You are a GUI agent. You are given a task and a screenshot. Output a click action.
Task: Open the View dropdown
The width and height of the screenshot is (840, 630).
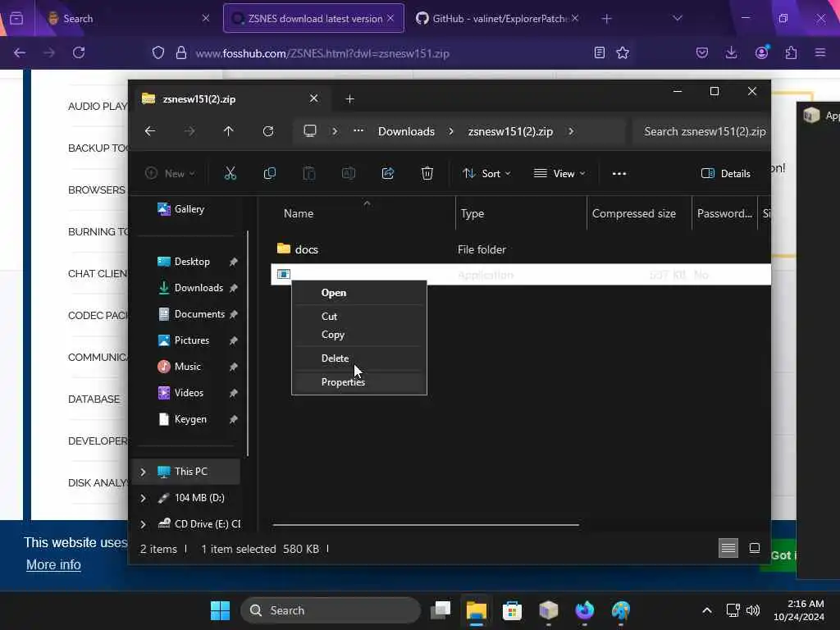(559, 174)
